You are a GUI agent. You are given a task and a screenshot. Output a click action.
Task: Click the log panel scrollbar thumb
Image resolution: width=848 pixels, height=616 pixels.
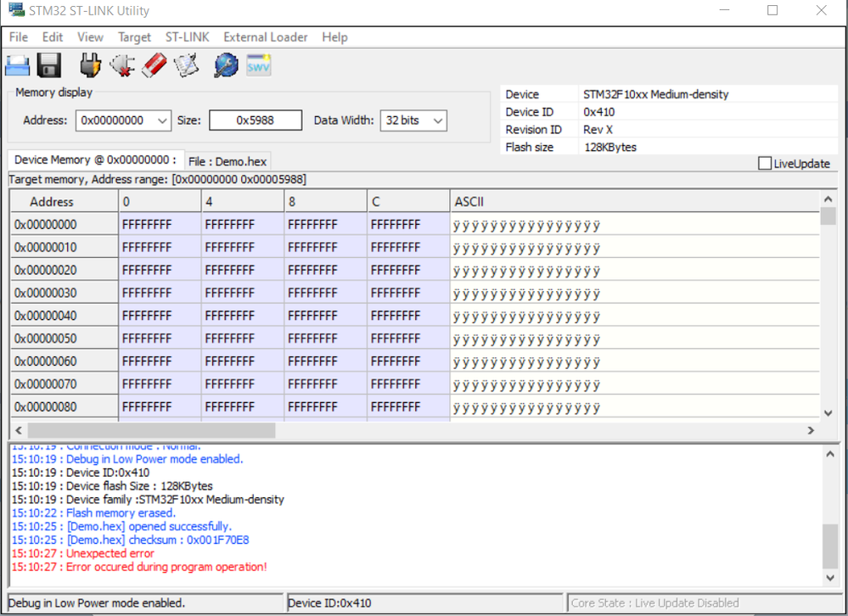830,546
